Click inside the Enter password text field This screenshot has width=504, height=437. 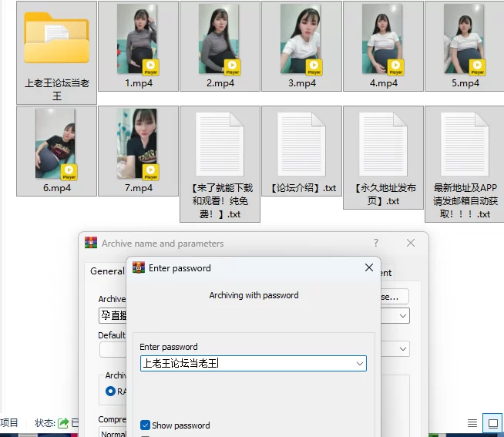(247, 363)
